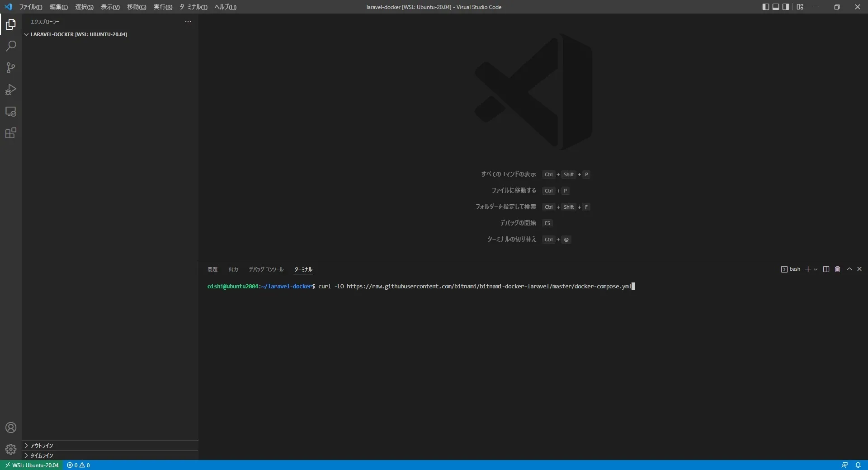Open Remote Explorer view icon
Screen dimensions: 868x470
point(11,111)
